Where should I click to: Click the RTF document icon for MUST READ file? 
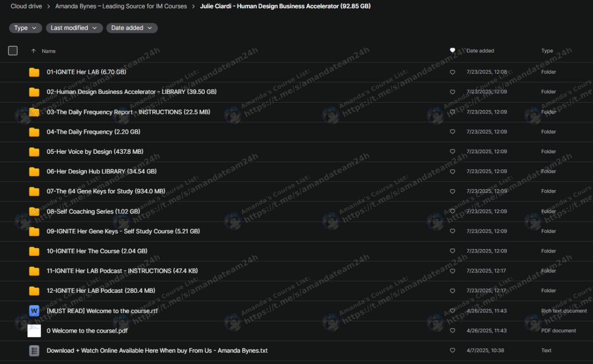(x=34, y=311)
